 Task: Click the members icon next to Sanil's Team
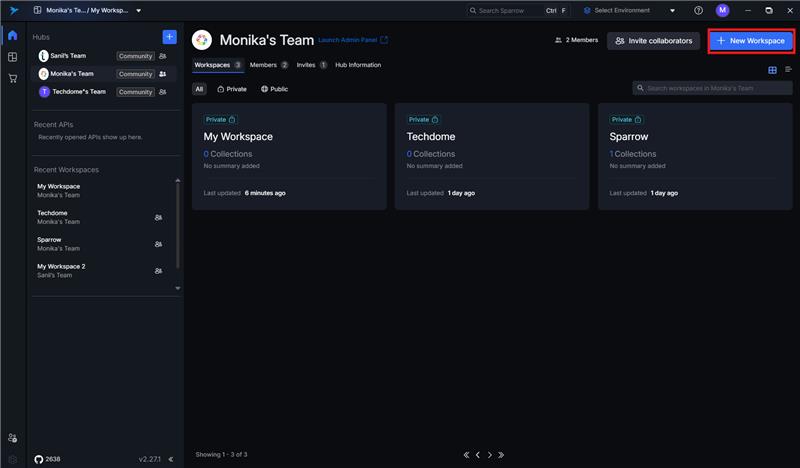[163, 56]
